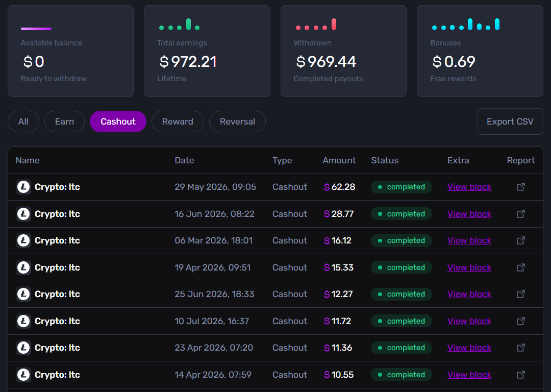Click the Extra column header

point(458,160)
